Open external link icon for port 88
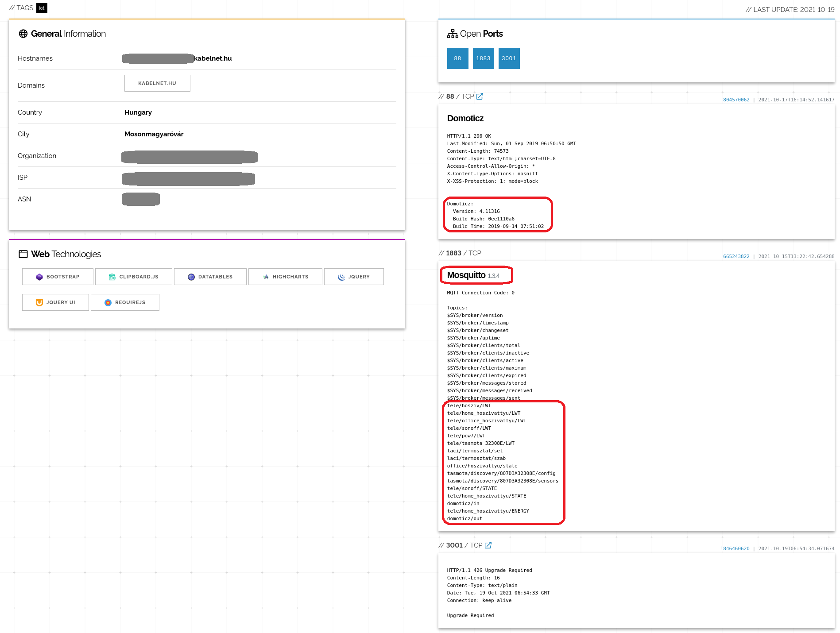 coord(480,96)
